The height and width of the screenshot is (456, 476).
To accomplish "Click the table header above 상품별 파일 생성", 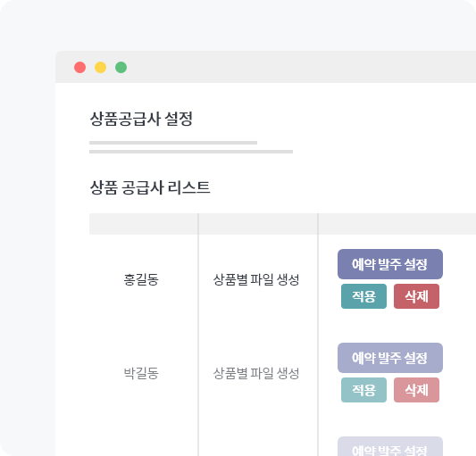I will [x=258, y=224].
